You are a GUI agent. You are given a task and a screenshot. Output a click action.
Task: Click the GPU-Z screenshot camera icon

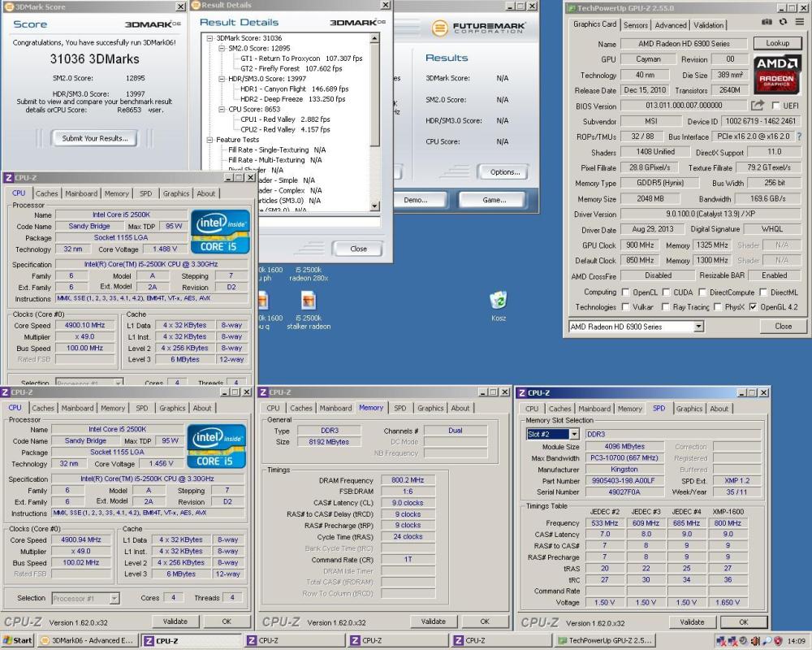[767, 22]
